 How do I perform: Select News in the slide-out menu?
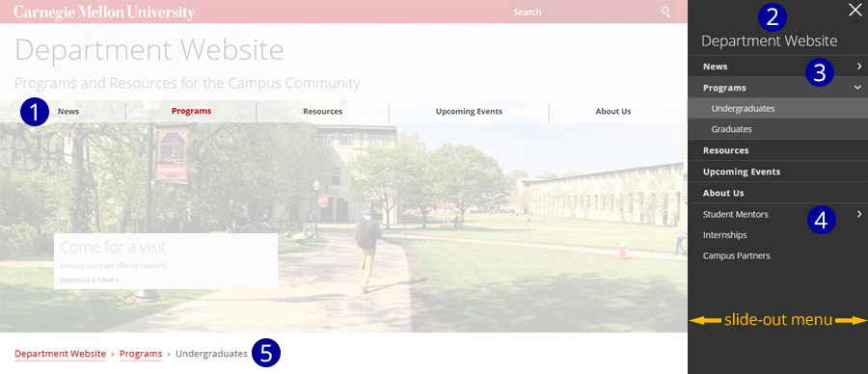(716, 67)
